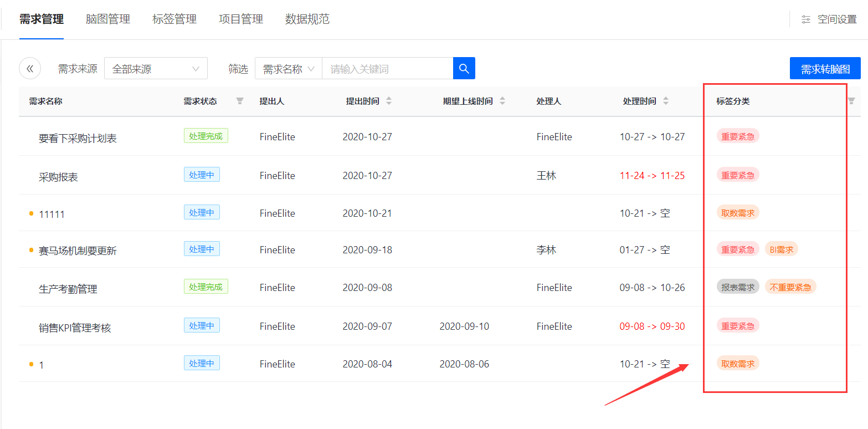This screenshot has height=429, width=868.
Task: Open the 空间设置 settings icon
Action: 806,20
